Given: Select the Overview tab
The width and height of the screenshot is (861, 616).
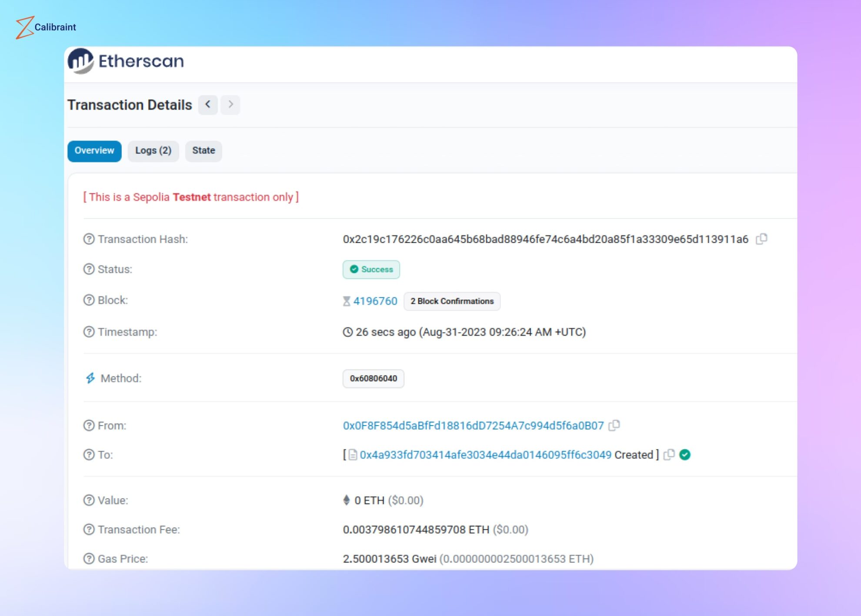Looking at the screenshot, I should 94,150.
